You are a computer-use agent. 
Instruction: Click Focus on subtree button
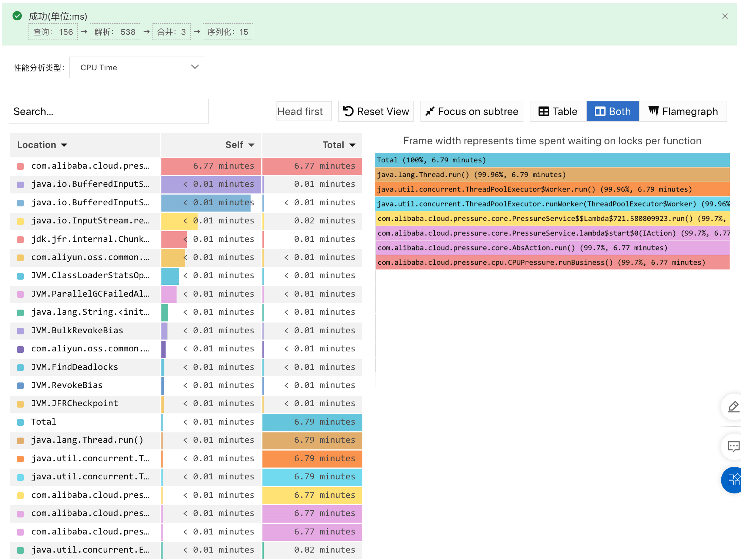(x=472, y=111)
